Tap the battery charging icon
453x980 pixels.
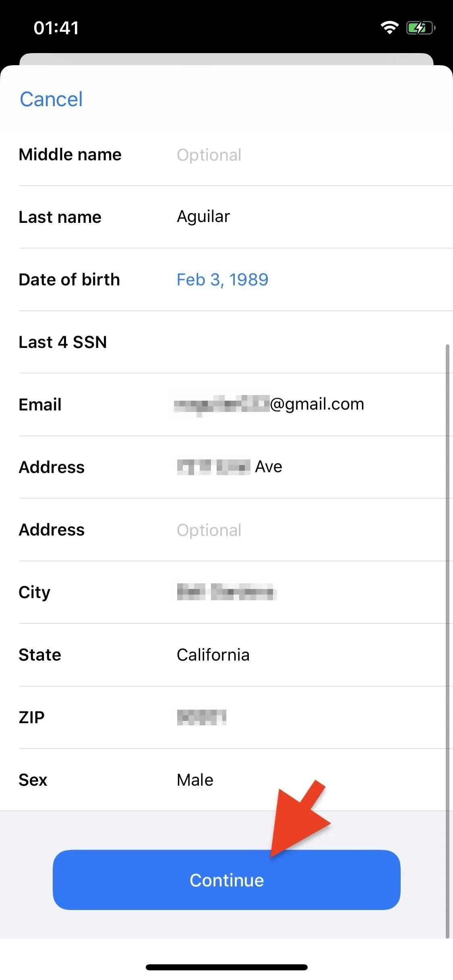point(421,28)
